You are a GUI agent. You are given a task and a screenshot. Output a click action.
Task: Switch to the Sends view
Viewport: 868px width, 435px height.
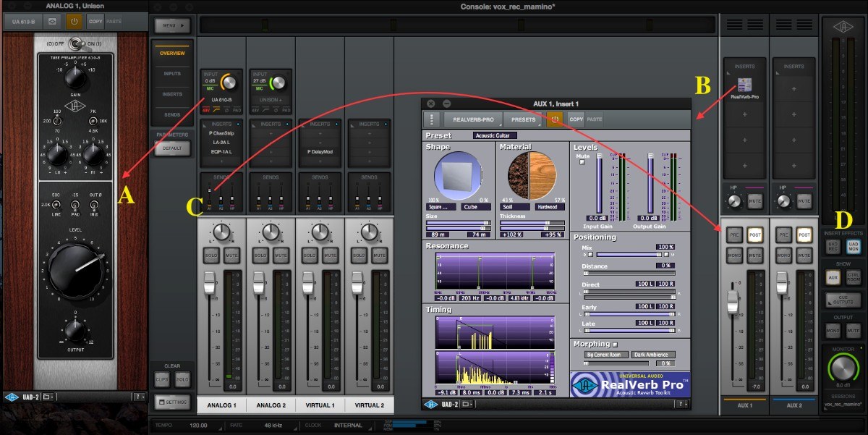click(x=172, y=114)
